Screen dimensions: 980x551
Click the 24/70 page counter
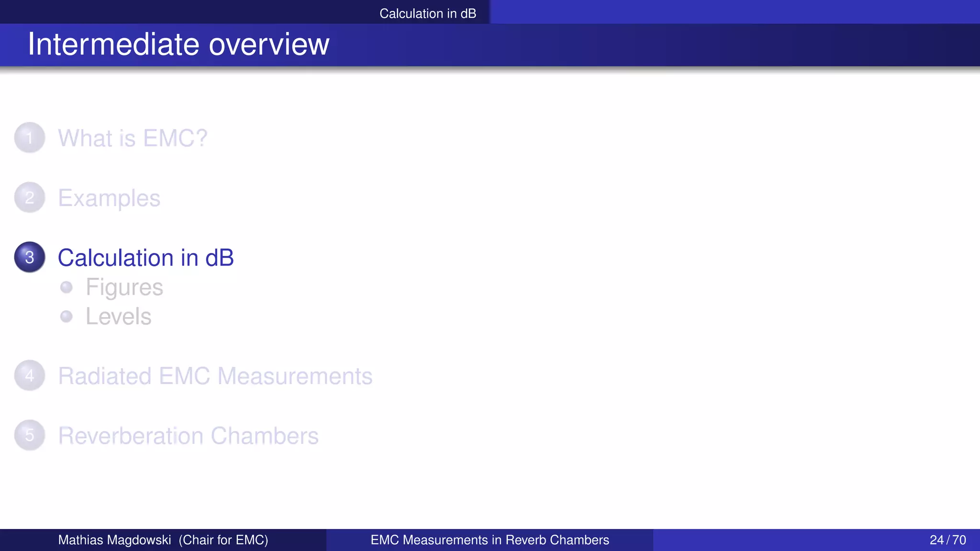coord(947,540)
